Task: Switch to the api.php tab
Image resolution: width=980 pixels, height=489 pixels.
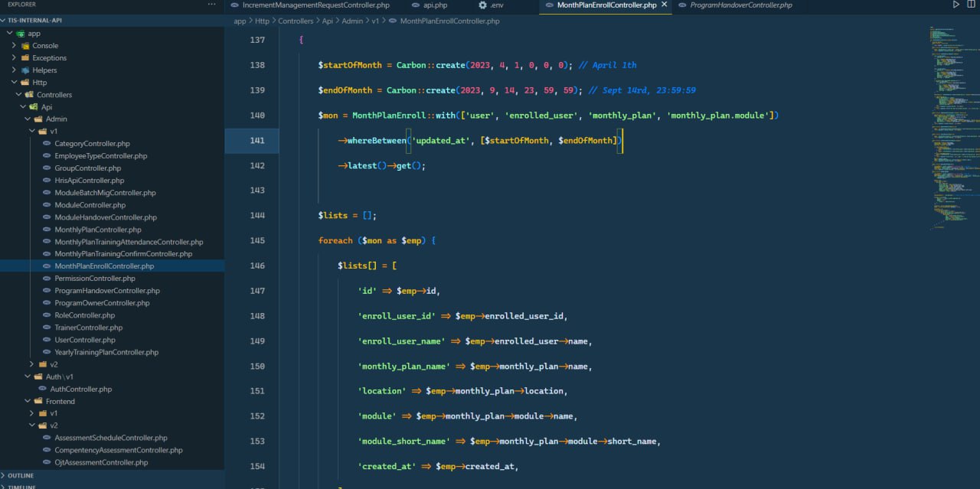Action: click(434, 5)
